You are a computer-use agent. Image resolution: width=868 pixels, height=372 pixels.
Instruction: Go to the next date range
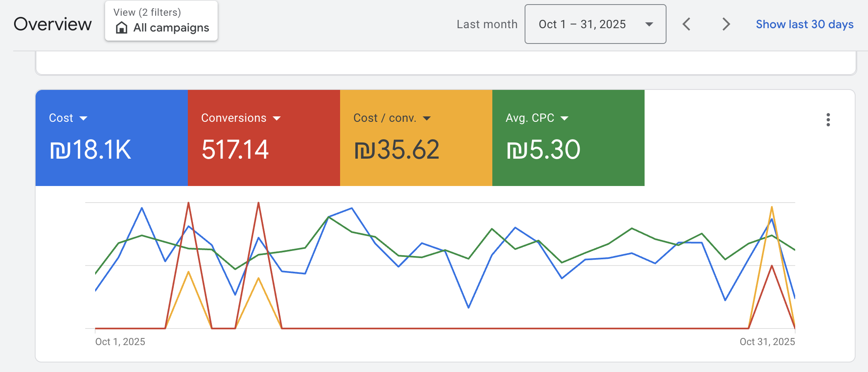click(726, 24)
